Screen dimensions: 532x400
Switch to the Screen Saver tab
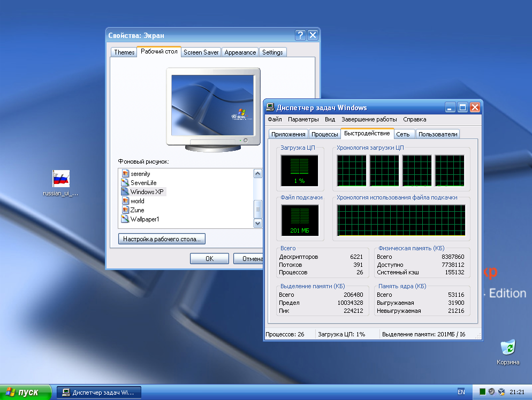click(201, 52)
